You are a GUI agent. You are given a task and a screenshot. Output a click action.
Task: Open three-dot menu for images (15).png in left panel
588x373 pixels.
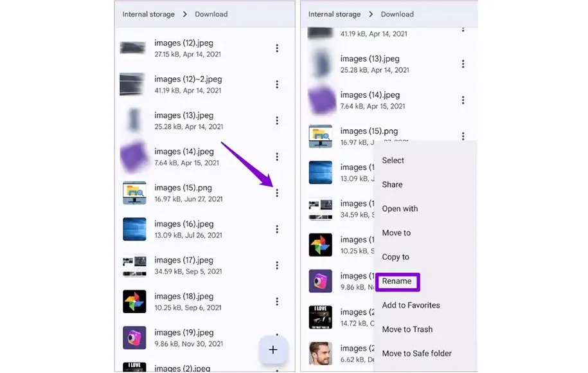[x=277, y=193]
